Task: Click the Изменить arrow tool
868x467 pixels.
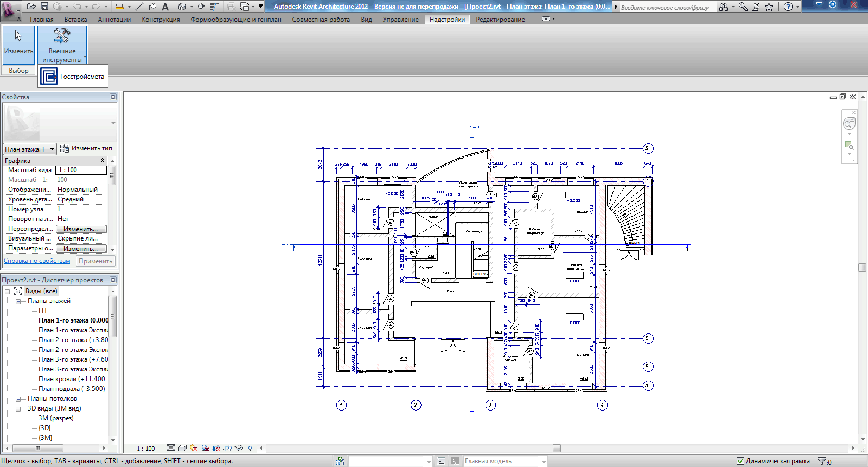Action: pyautogui.click(x=18, y=45)
